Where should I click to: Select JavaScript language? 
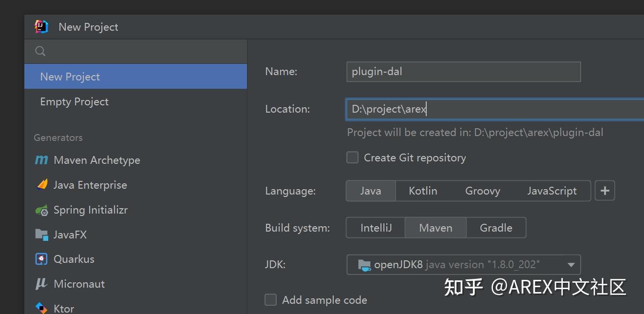pyautogui.click(x=552, y=191)
